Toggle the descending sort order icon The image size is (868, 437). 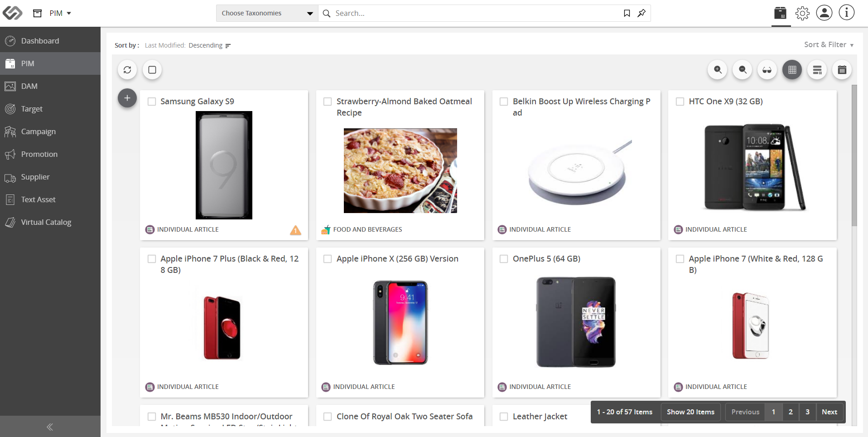pyautogui.click(x=228, y=46)
